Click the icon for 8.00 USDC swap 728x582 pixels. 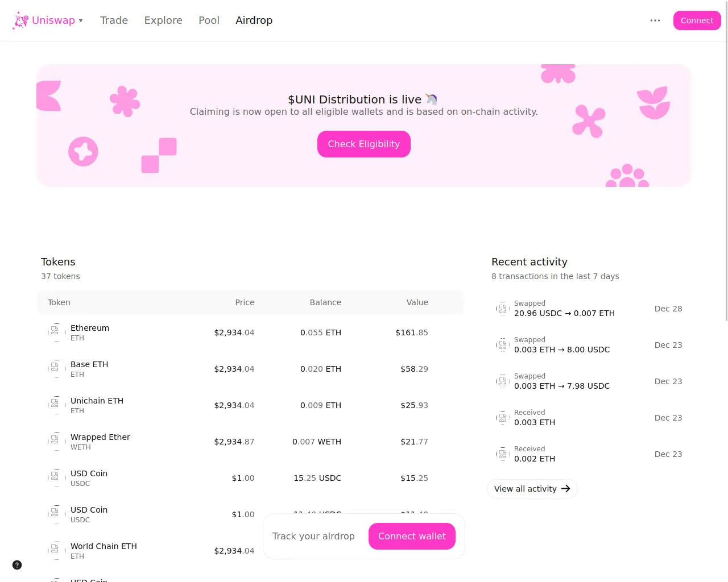(503, 345)
